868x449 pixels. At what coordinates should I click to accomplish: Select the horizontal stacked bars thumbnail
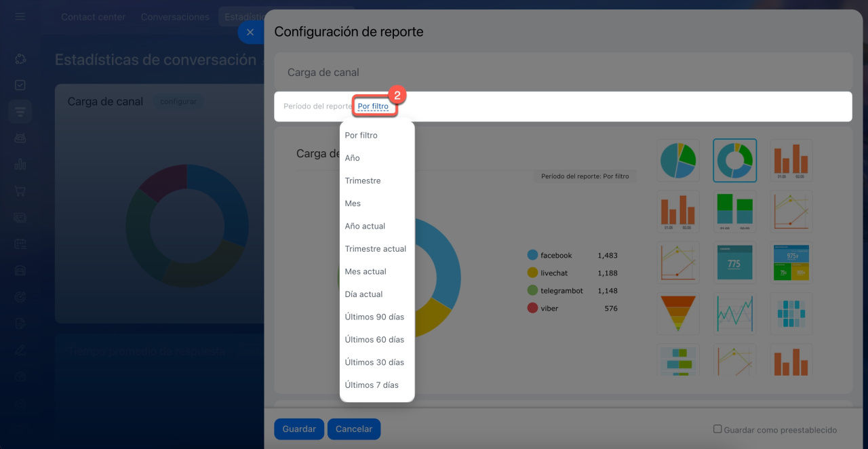click(x=678, y=359)
